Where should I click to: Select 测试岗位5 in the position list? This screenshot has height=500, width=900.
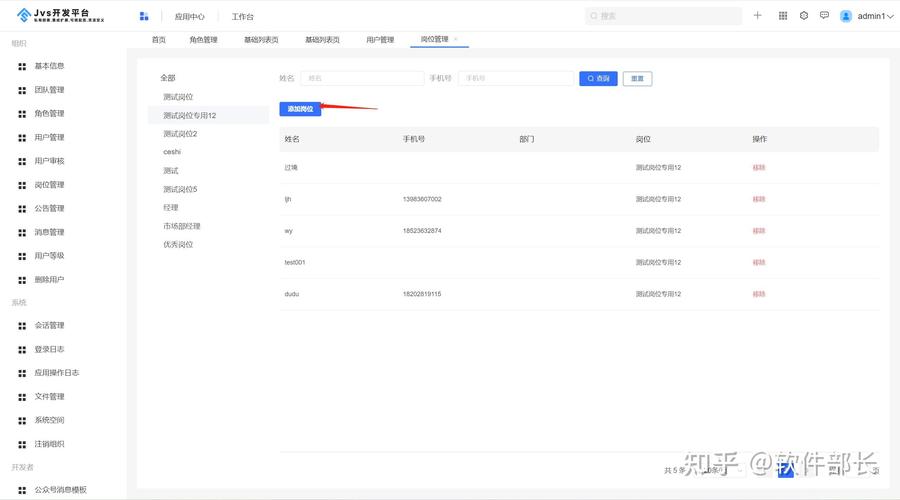(x=180, y=189)
